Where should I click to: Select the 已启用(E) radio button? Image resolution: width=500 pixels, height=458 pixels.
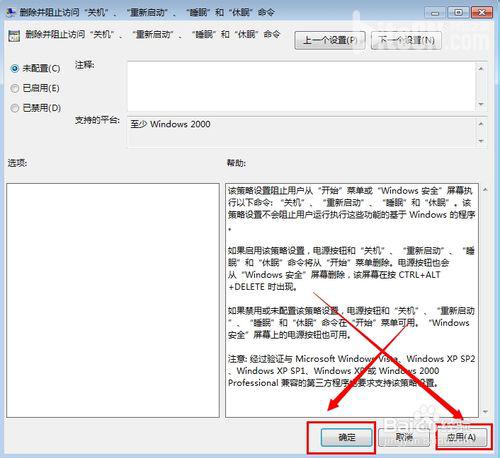point(15,88)
